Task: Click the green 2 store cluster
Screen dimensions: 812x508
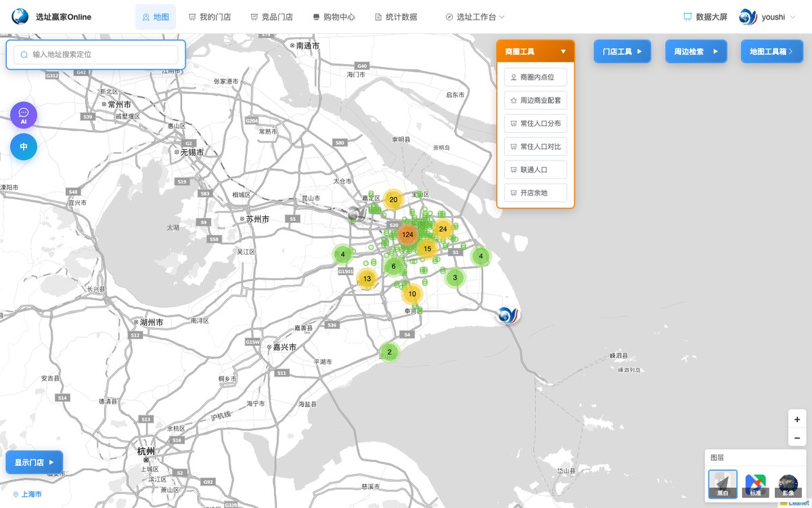Action: 389,352
